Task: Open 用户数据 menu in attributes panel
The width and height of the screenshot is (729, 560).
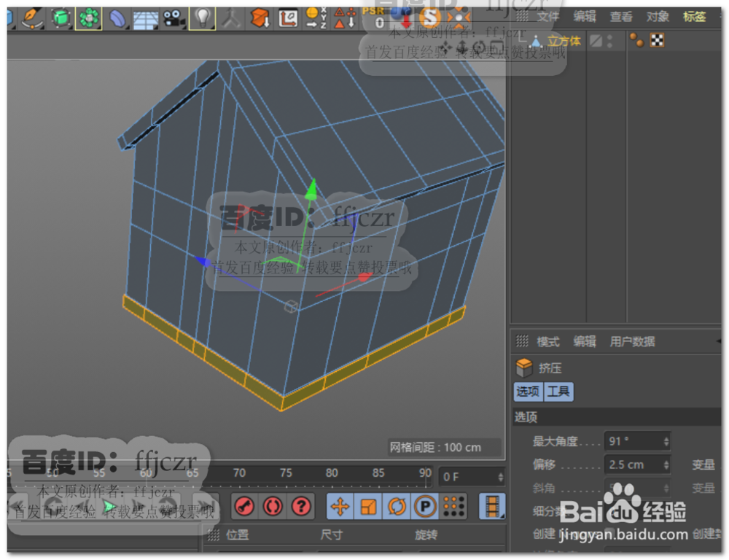Action: 632,342
